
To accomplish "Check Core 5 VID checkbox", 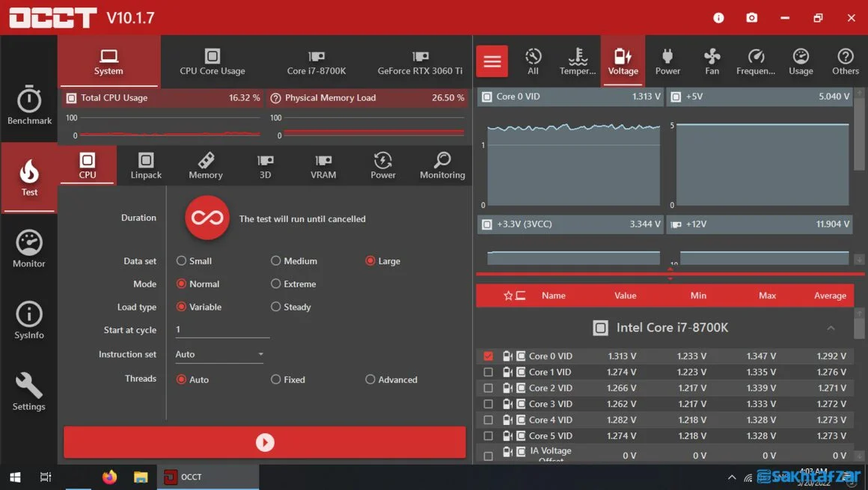I will pyautogui.click(x=488, y=436).
